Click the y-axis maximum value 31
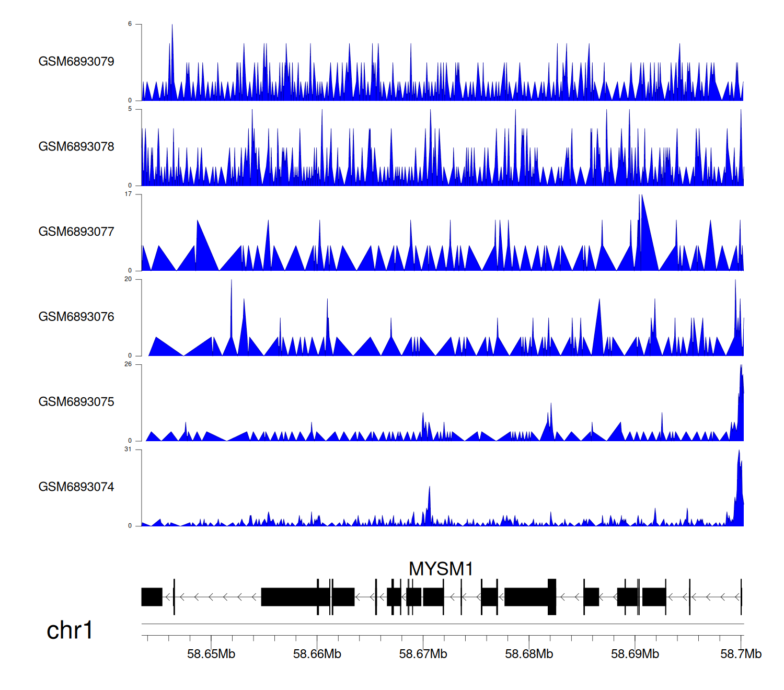This screenshot has height=690, width=784. (x=128, y=450)
